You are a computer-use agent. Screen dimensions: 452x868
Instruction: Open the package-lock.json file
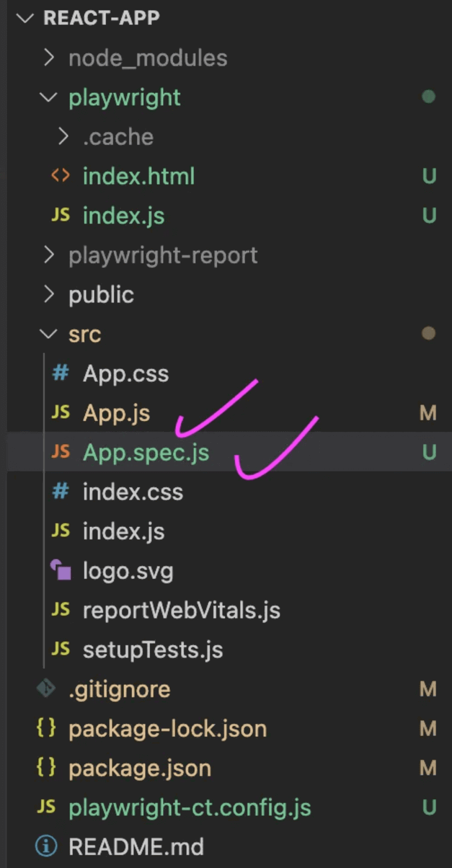click(x=168, y=729)
